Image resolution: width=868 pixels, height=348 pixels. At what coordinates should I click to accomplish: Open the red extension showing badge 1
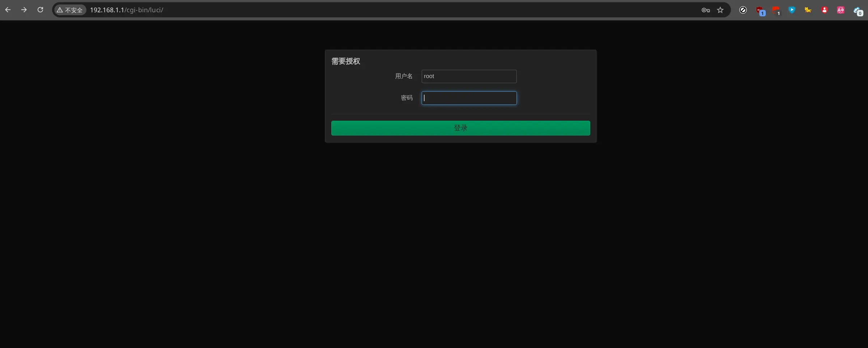[776, 10]
